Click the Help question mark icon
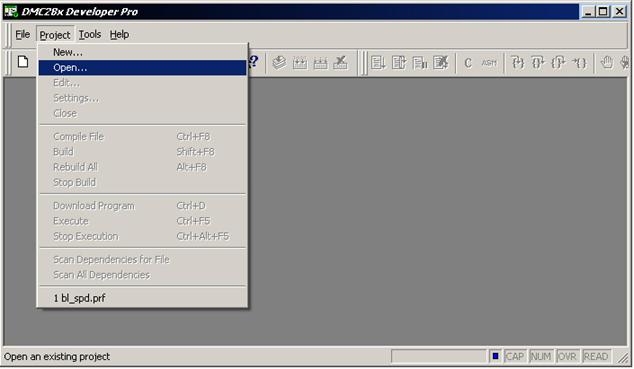 253,62
